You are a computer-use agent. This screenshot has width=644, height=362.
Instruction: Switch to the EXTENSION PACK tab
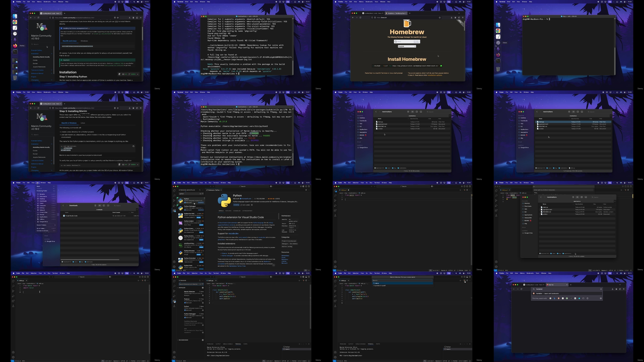pos(247,211)
